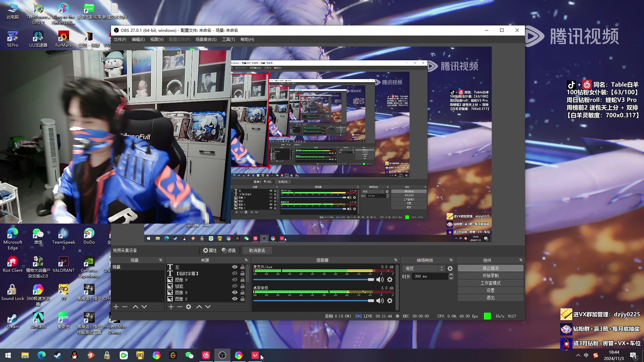Click the 300 ms duration field
The height and width of the screenshot is (362, 644).
431,277
